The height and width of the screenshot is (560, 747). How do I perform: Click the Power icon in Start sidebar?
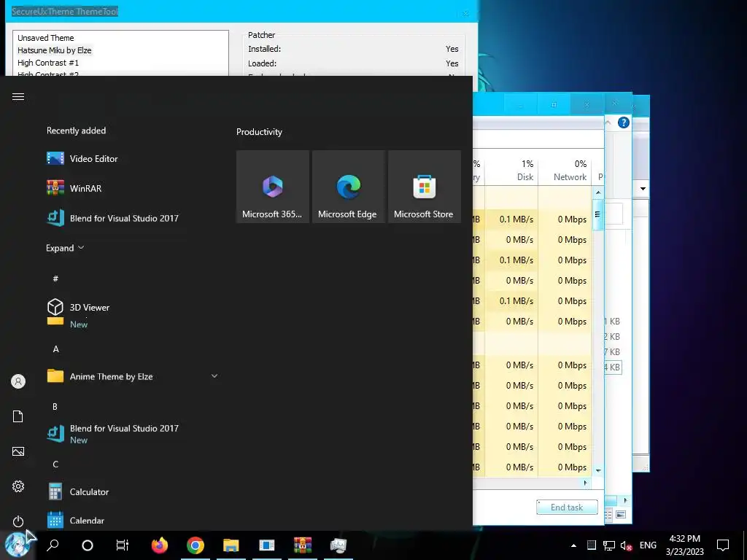(18, 521)
